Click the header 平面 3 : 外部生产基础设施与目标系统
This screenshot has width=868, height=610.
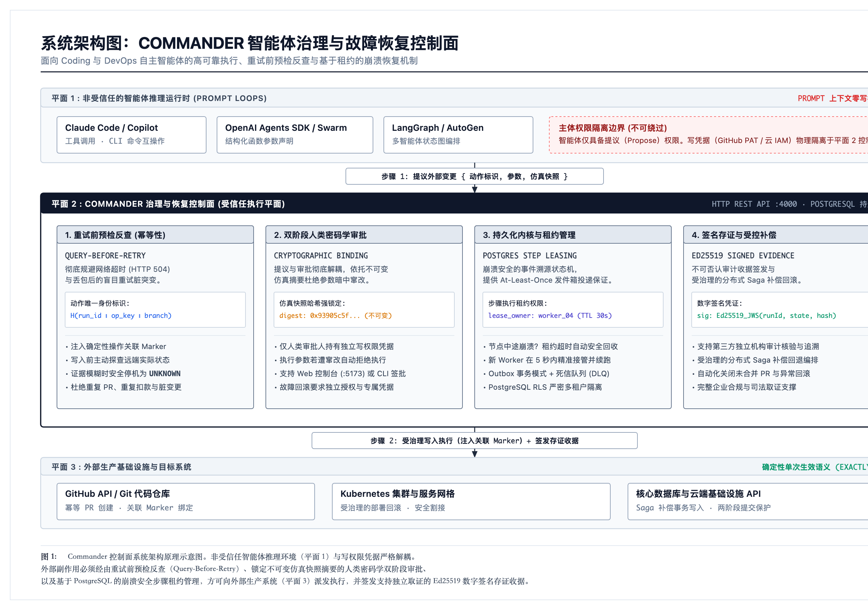click(121, 467)
